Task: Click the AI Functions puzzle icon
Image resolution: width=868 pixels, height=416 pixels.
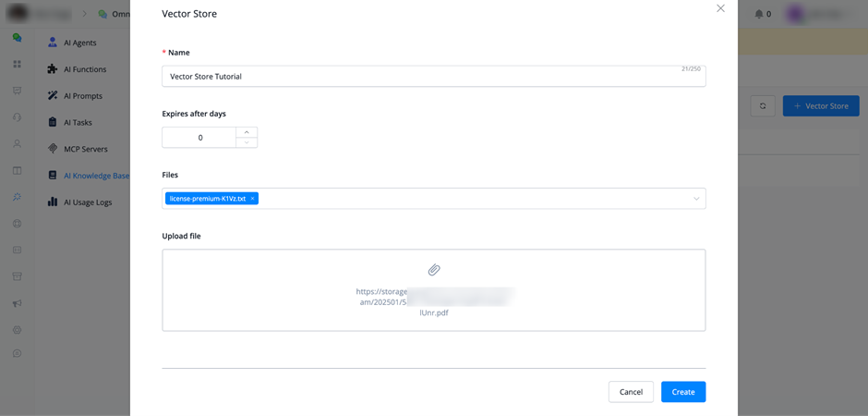Action: point(53,69)
